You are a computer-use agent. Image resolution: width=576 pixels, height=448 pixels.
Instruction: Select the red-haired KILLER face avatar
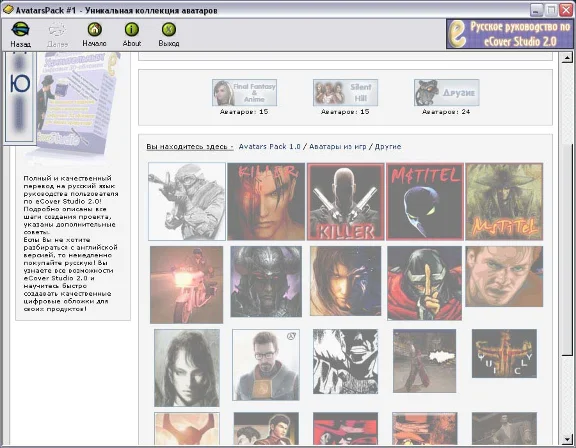click(x=266, y=202)
